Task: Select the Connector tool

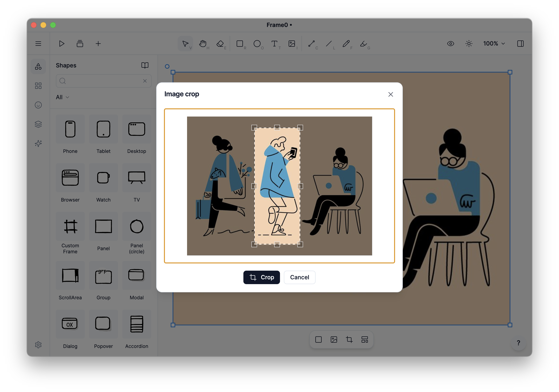Action: point(311,44)
